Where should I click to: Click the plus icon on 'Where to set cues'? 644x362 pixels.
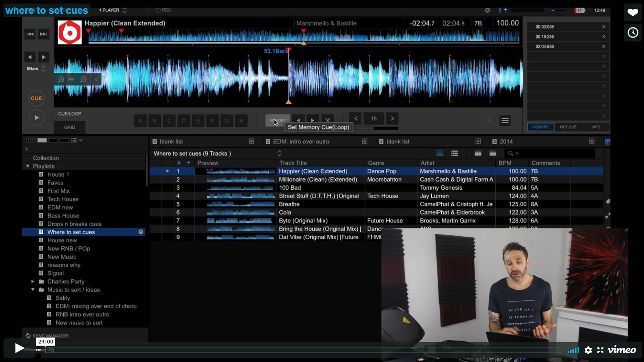point(141,232)
